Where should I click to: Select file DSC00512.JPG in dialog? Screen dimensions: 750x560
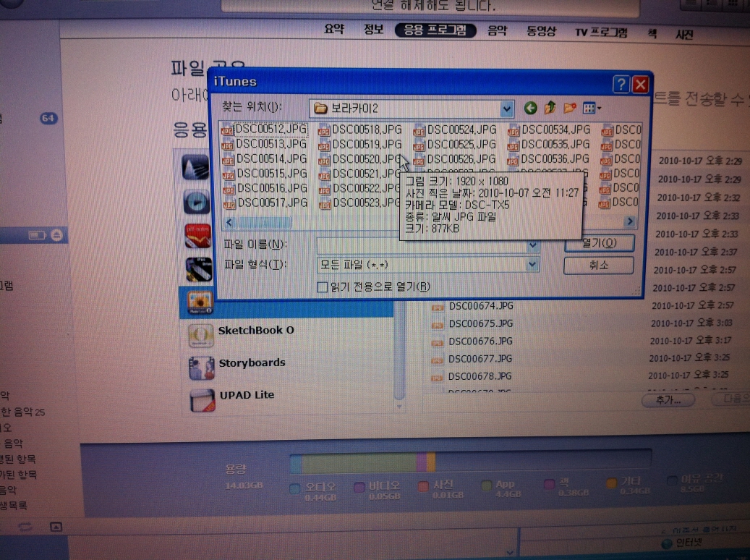pyautogui.click(x=265, y=129)
